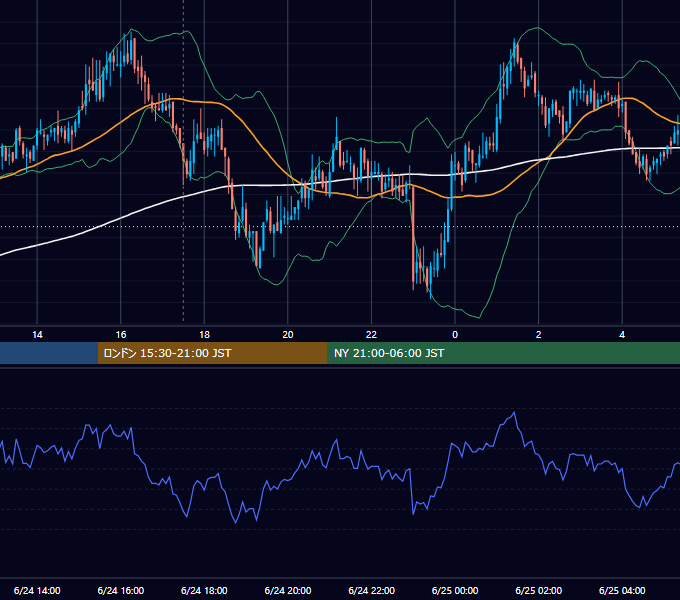Screen dimensions: 680x600
Task: Click the '6/24 20:00' timestamp label
Action: point(288,590)
